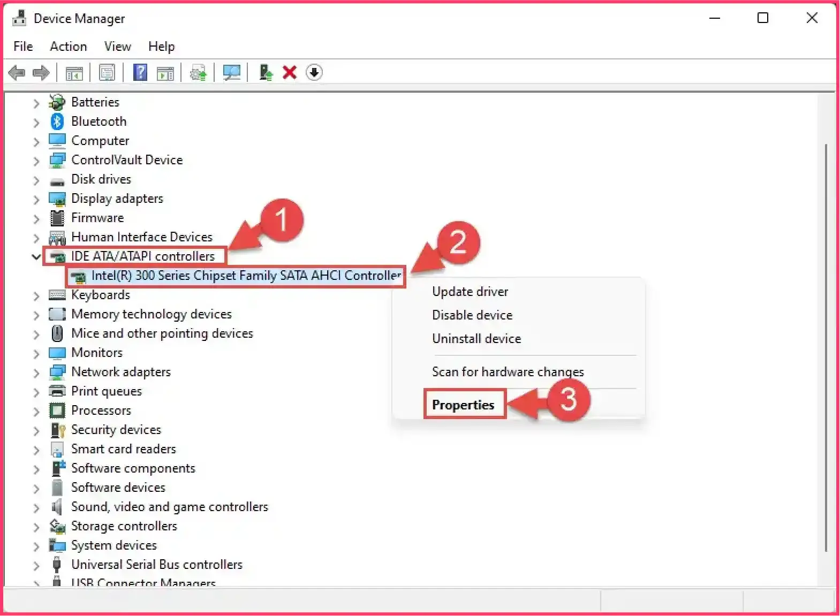Image resolution: width=840 pixels, height=616 pixels.
Task: Select the Memory technology devices label
Action: coord(152,314)
